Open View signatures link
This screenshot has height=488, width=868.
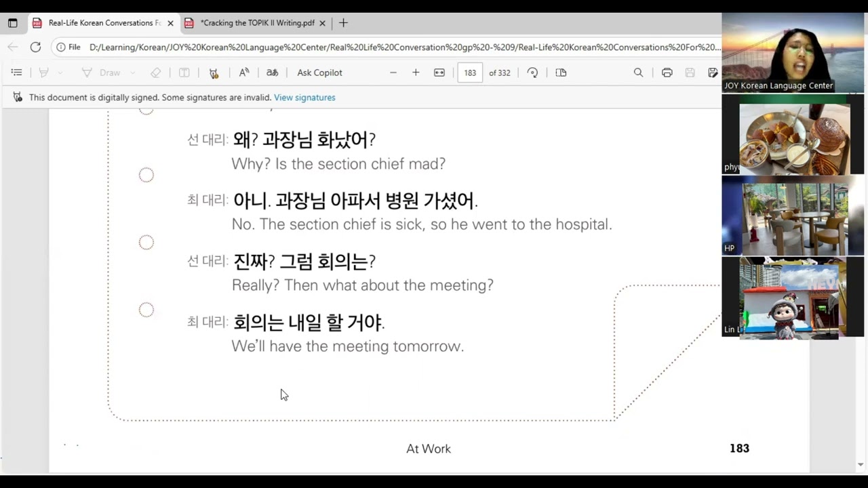tap(304, 98)
